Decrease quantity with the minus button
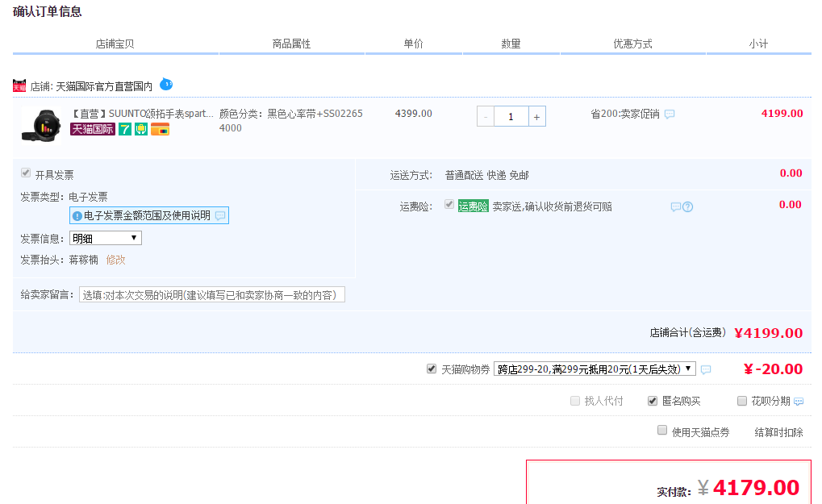 click(x=486, y=116)
